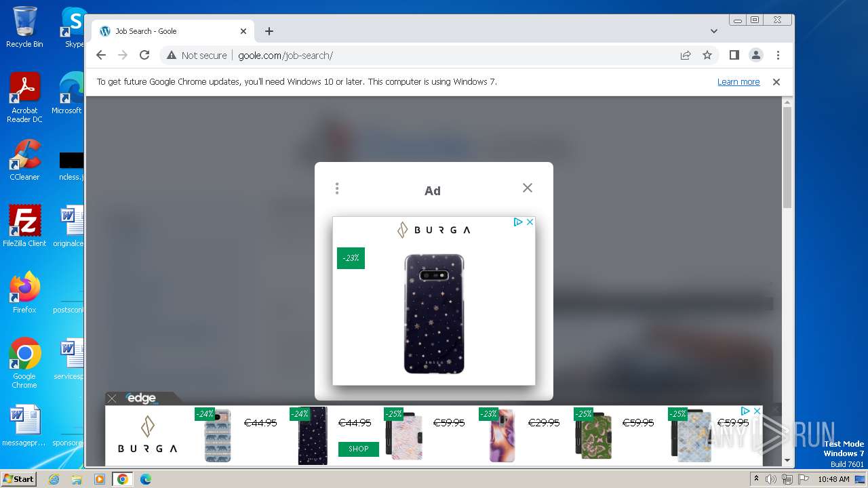Click the -23% discount badge in popup
Viewport: 868px width, 488px height.
coord(351,258)
